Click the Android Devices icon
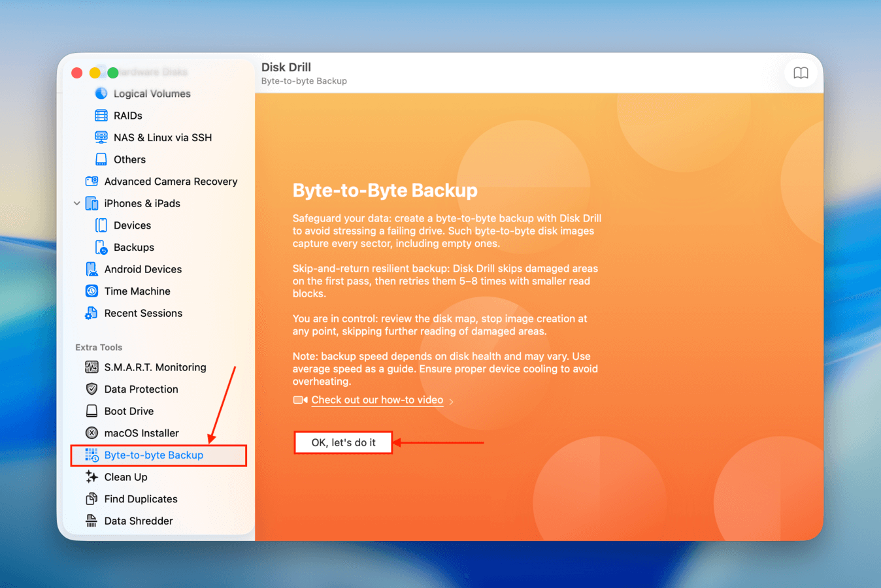The image size is (881, 588). coord(142,269)
